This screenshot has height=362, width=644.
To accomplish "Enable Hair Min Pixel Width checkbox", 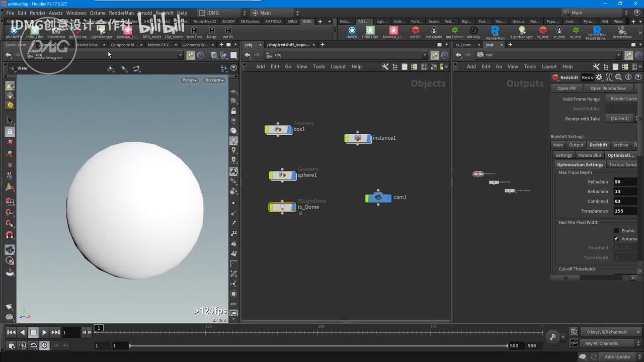I will [616, 231].
